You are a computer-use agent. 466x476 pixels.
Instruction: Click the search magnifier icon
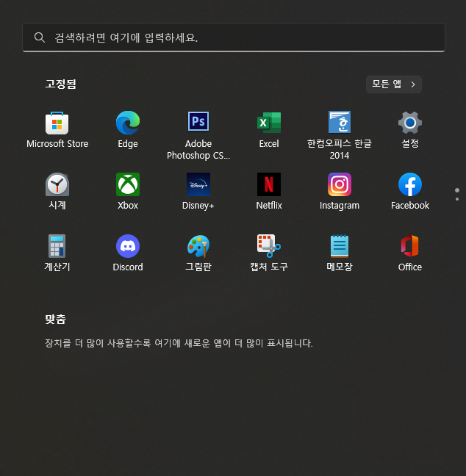click(x=40, y=37)
